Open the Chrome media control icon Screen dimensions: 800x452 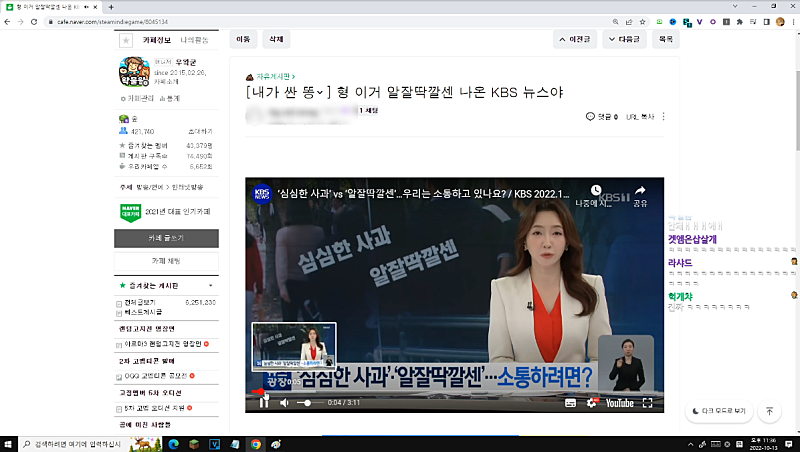753,22
